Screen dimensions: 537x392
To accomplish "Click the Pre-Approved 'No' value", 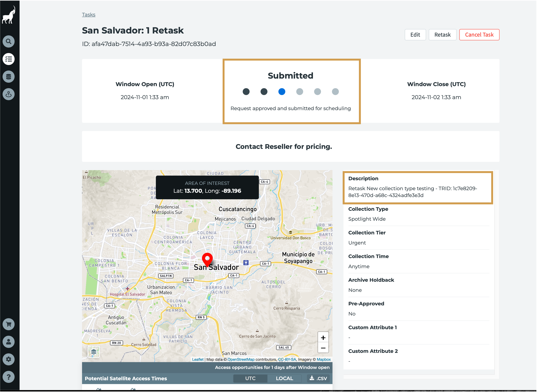I will tap(352, 314).
